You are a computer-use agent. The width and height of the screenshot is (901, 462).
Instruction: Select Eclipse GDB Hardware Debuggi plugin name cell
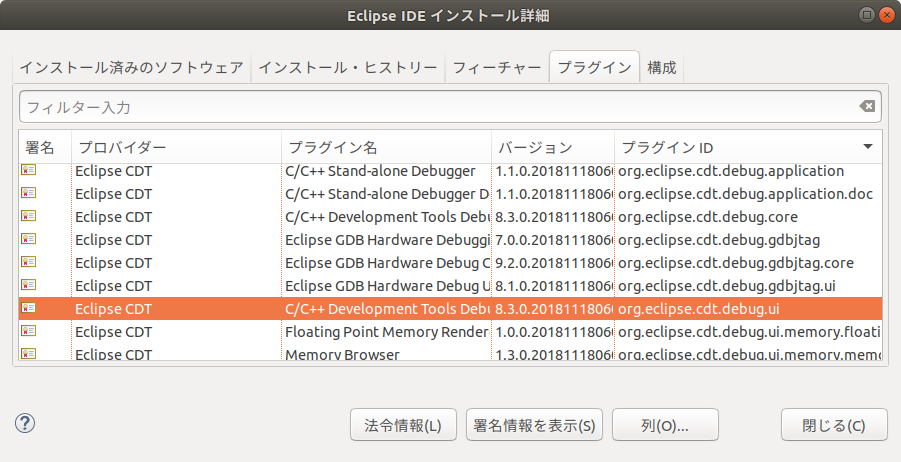click(387, 240)
